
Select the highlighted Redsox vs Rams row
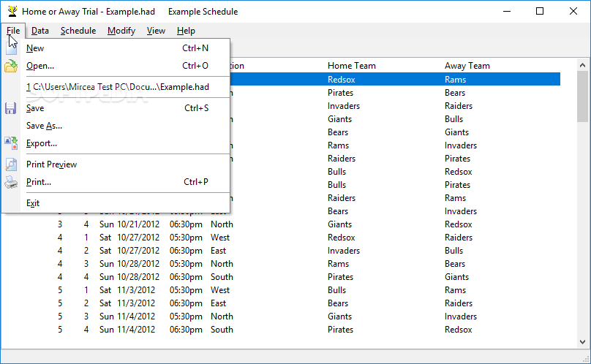(x=395, y=80)
